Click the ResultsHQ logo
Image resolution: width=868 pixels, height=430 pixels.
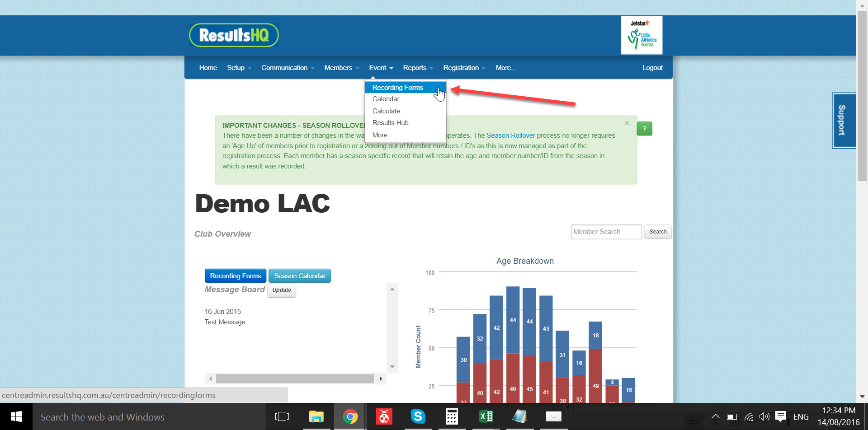click(234, 35)
